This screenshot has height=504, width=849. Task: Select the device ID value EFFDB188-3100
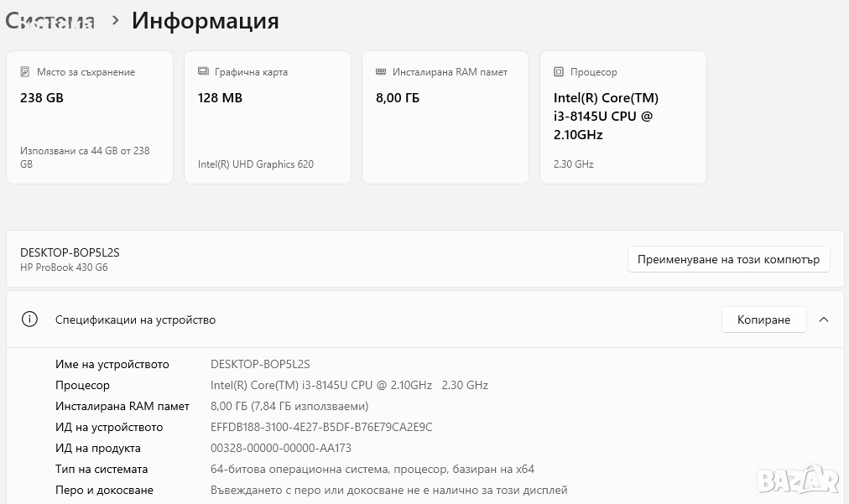pyautogui.click(x=321, y=428)
